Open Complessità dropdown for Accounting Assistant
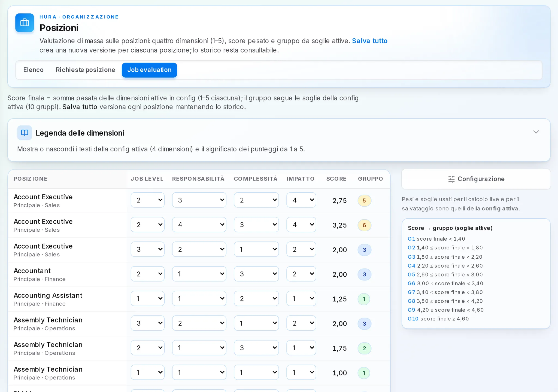Viewport: 558px width, 392px height. coord(256,299)
